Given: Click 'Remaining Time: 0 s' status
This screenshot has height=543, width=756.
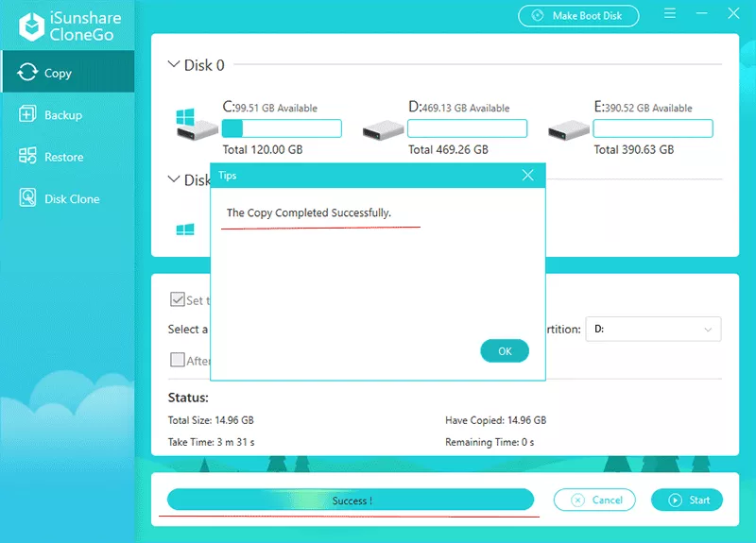Looking at the screenshot, I should pyautogui.click(x=490, y=442).
